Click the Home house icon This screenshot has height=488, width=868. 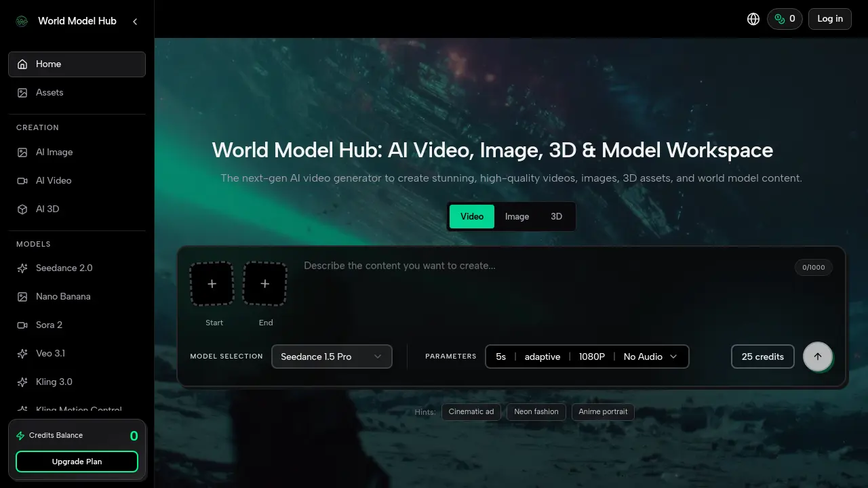22,64
